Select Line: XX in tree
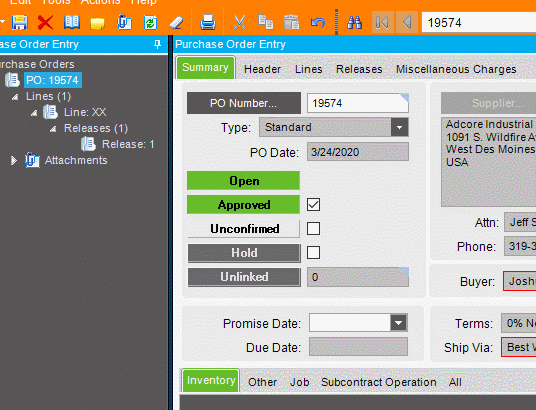The image size is (536, 410). (85, 112)
